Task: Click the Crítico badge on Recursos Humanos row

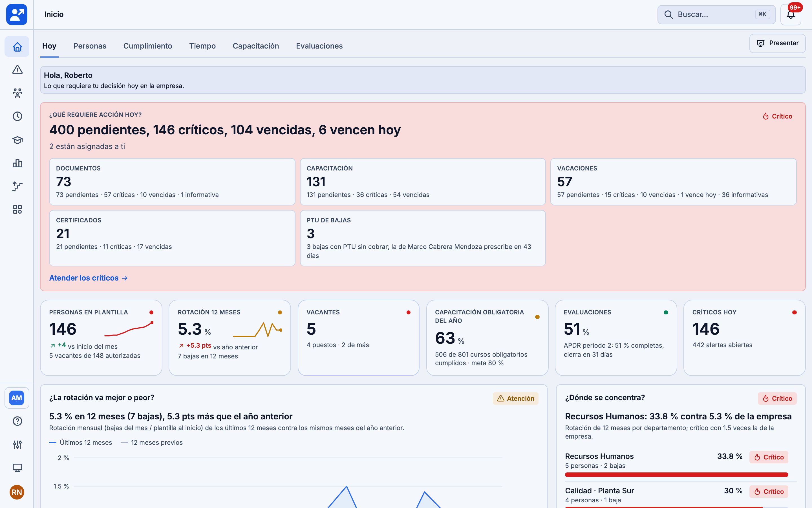Action: point(769,457)
